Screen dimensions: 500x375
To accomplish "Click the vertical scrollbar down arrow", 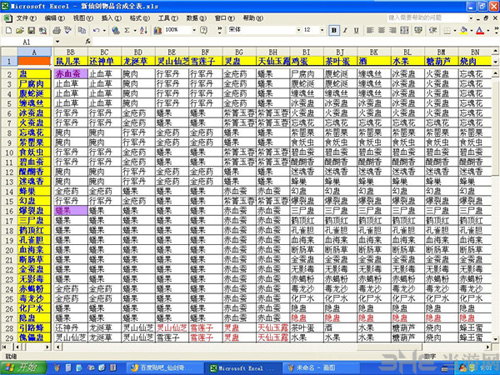I will tap(495, 339).
